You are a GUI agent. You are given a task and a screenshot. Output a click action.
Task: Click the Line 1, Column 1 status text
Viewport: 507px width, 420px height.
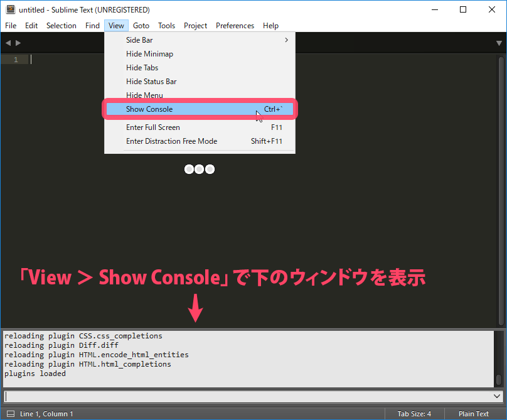pos(46,414)
